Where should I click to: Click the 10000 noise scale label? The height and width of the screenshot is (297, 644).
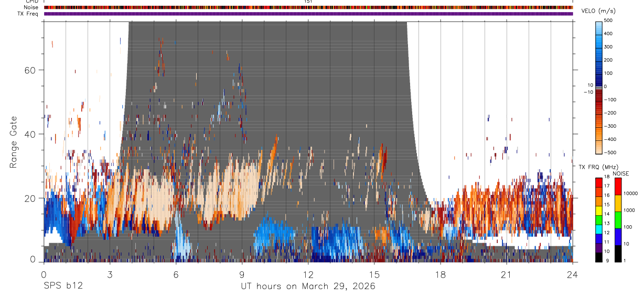tap(631, 193)
